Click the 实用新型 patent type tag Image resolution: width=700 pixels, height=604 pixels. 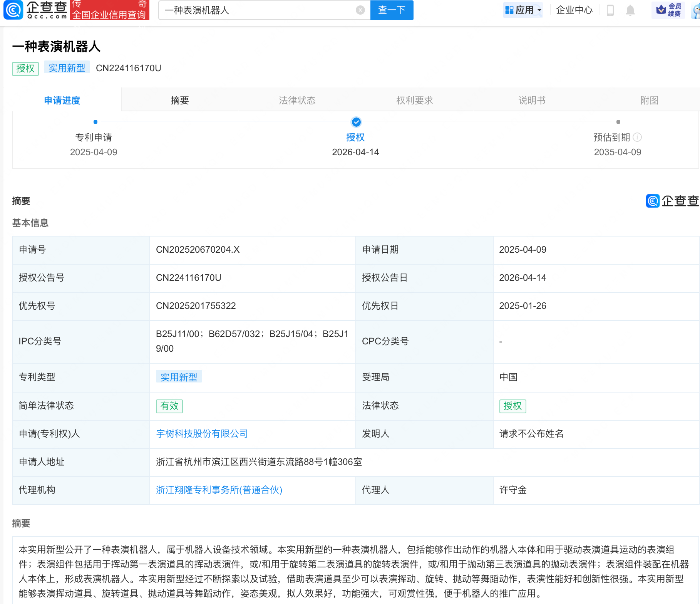pyautogui.click(x=179, y=377)
